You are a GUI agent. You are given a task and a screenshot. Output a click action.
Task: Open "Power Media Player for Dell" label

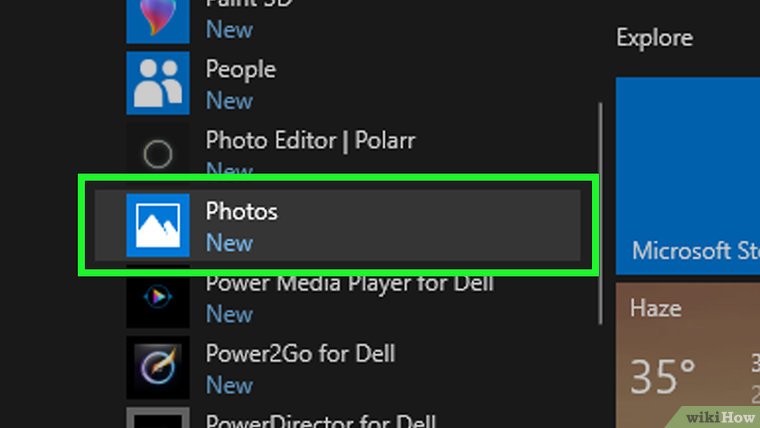[349, 283]
